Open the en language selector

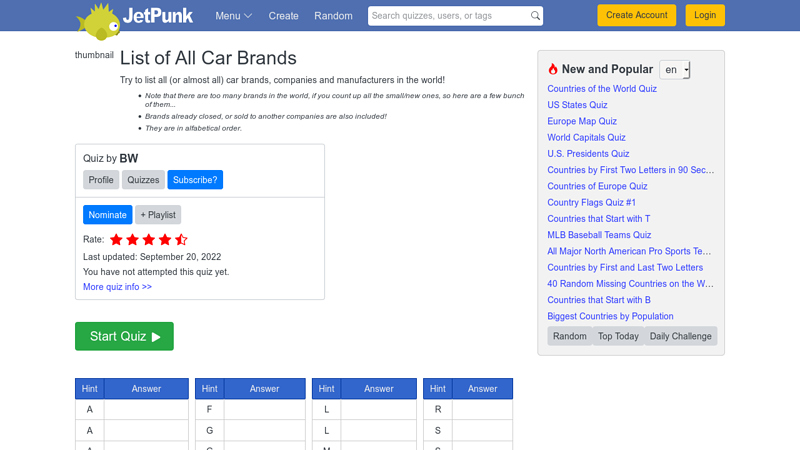click(x=674, y=69)
